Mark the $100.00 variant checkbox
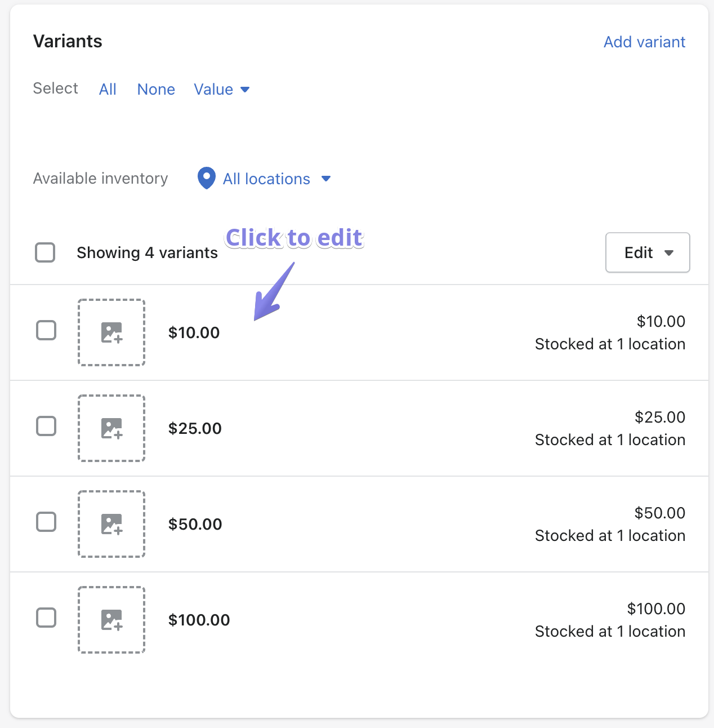The image size is (714, 728). pyautogui.click(x=46, y=618)
